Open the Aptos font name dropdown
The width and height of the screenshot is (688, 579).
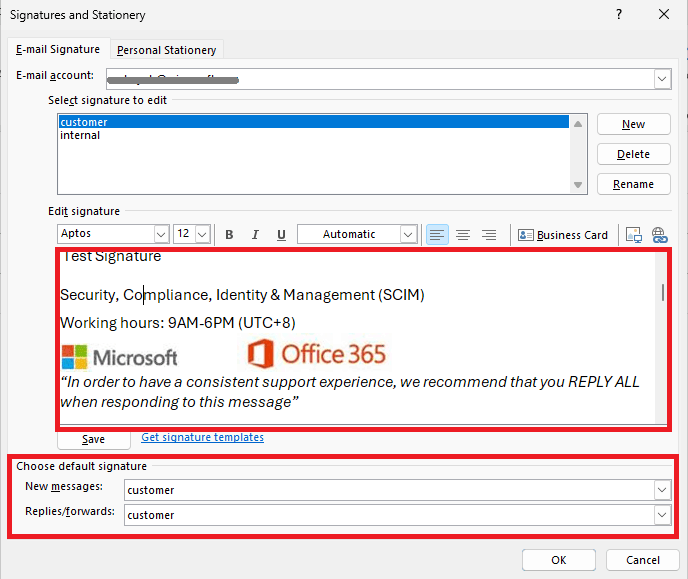(161, 234)
